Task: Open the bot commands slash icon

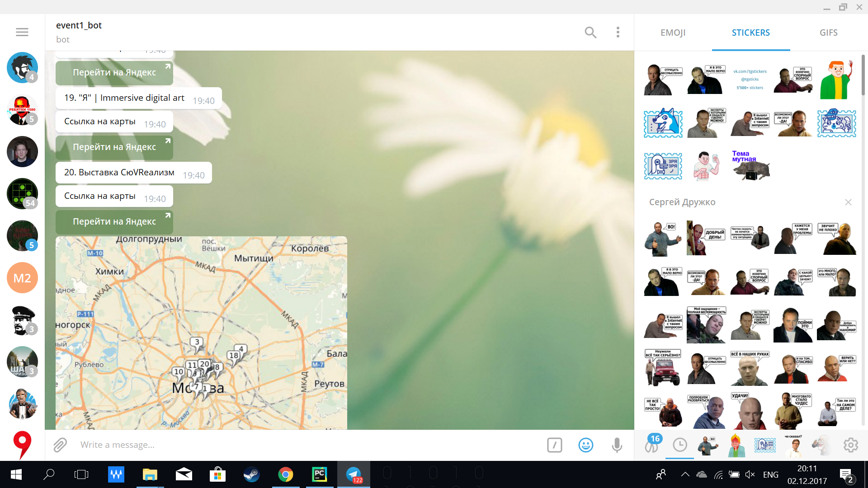Action: pyautogui.click(x=554, y=445)
